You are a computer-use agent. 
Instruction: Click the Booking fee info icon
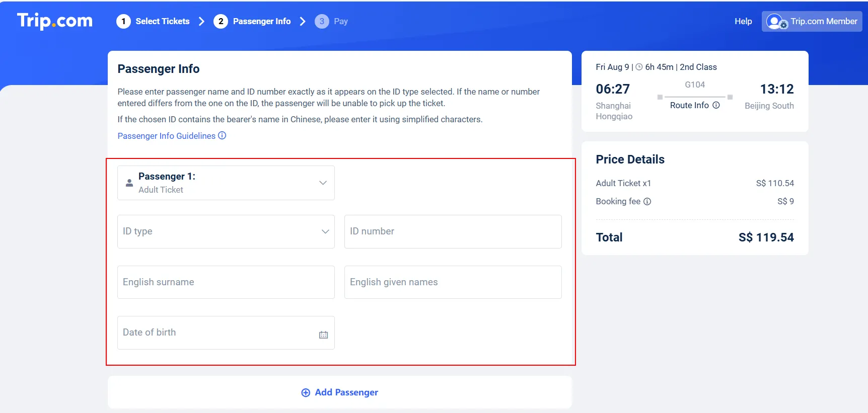pos(647,201)
